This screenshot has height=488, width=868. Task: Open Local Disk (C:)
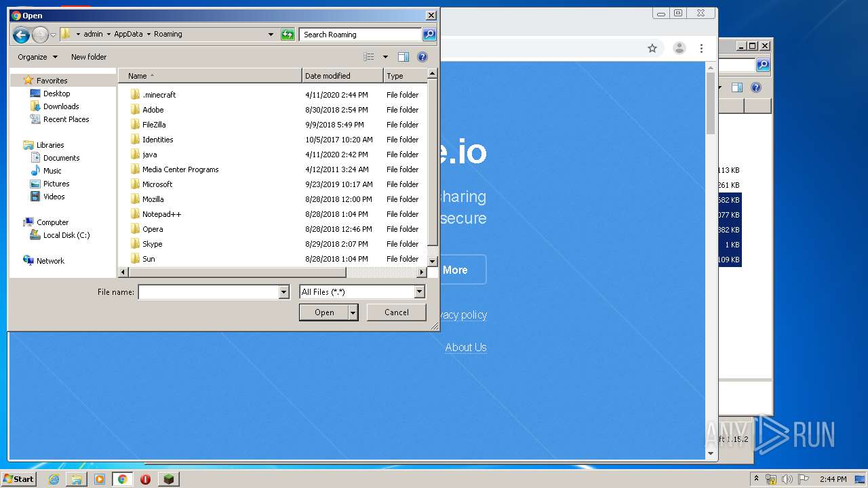point(66,235)
